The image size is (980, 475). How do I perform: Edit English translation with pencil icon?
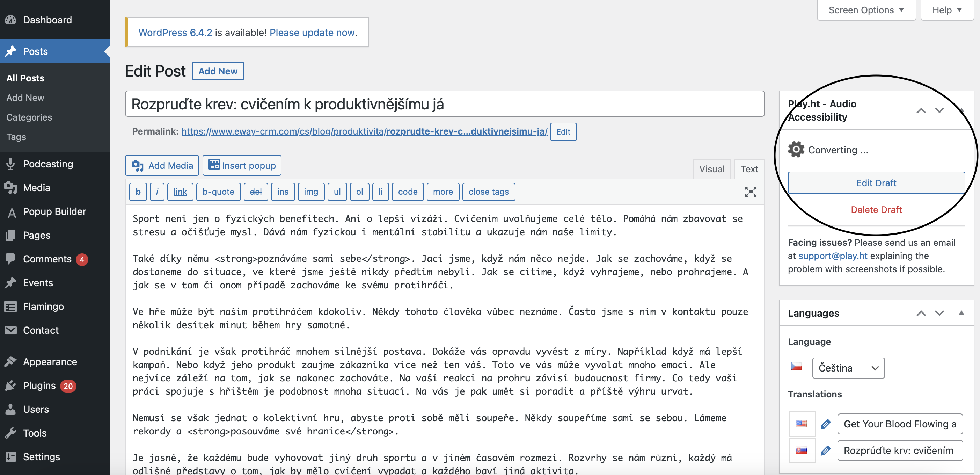tap(825, 424)
